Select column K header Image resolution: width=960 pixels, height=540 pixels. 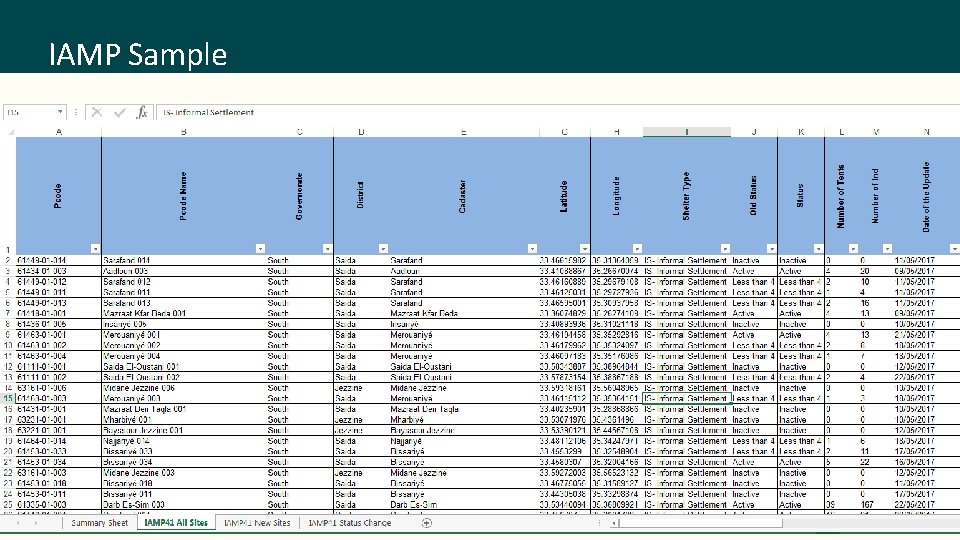click(801, 132)
